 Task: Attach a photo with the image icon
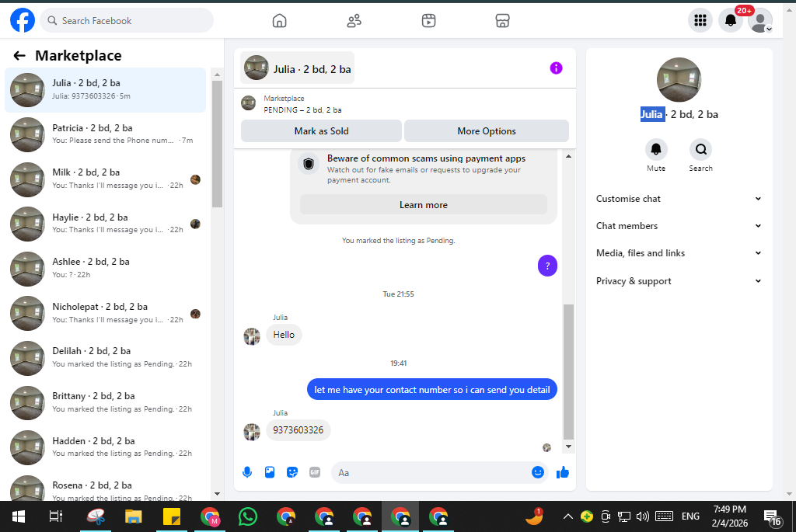(270, 473)
